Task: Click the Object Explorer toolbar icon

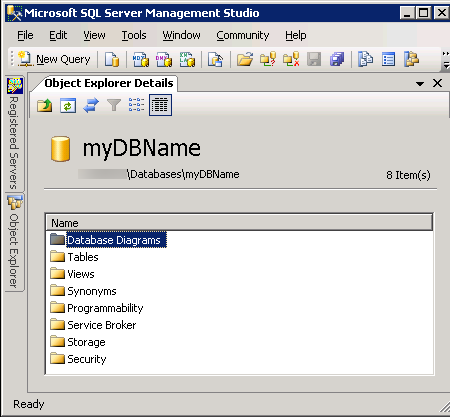Action: tap(412, 59)
